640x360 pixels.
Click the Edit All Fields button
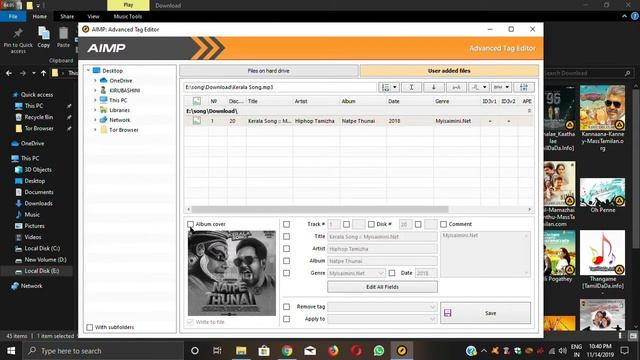382,287
